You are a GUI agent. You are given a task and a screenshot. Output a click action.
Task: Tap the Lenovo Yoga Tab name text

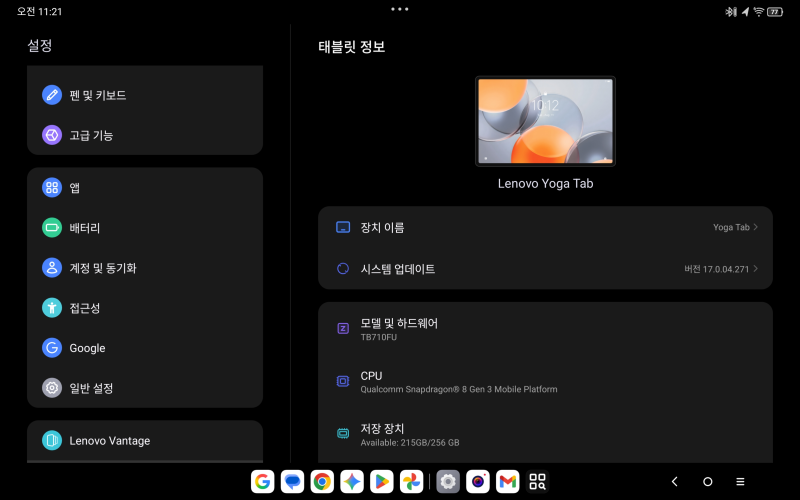pyautogui.click(x=545, y=184)
